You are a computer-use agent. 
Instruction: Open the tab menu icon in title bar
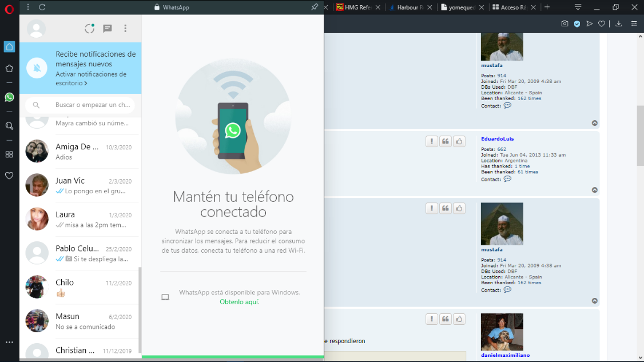pos(578,7)
